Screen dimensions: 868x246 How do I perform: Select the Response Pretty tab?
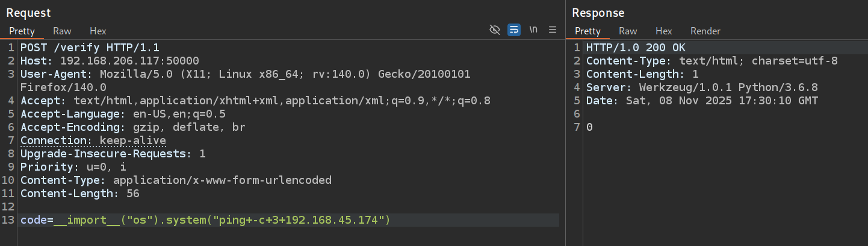click(587, 31)
